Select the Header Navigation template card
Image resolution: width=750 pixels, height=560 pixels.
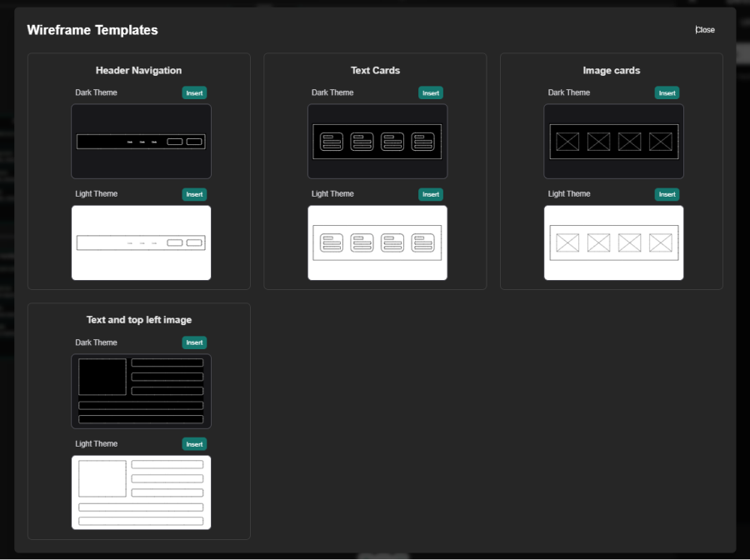tap(138, 171)
